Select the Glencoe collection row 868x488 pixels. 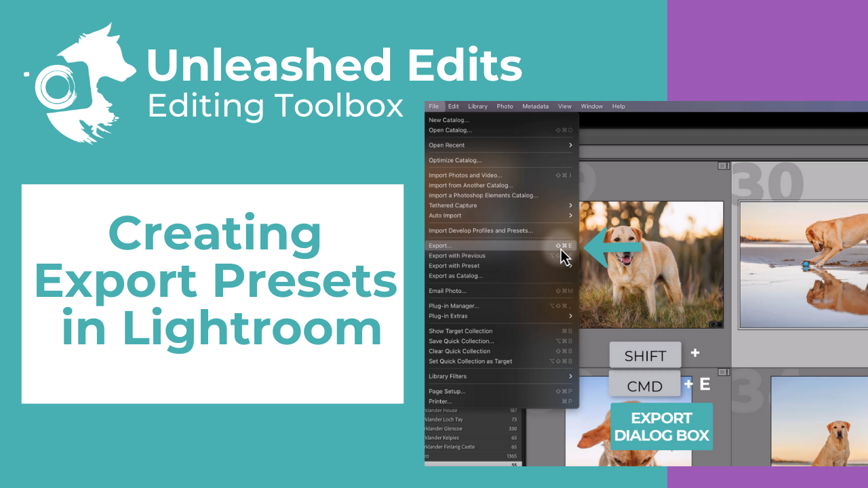(x=473, y=429)
